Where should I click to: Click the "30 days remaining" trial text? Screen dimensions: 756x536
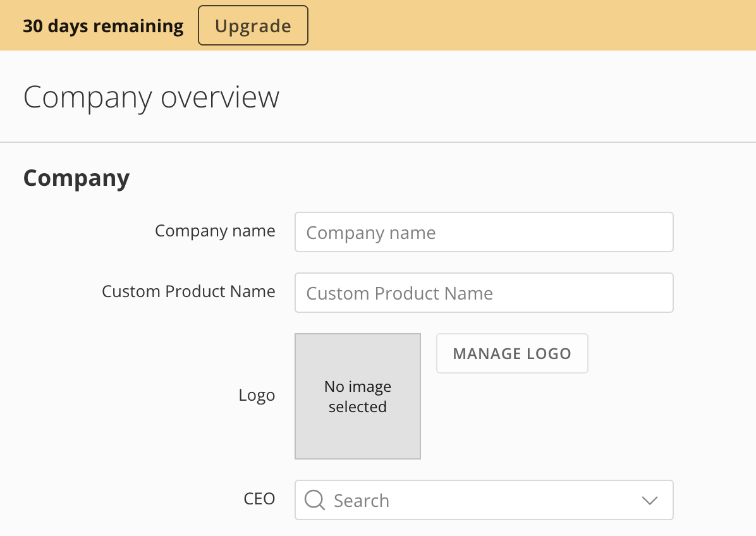click(x=103, y=26)
